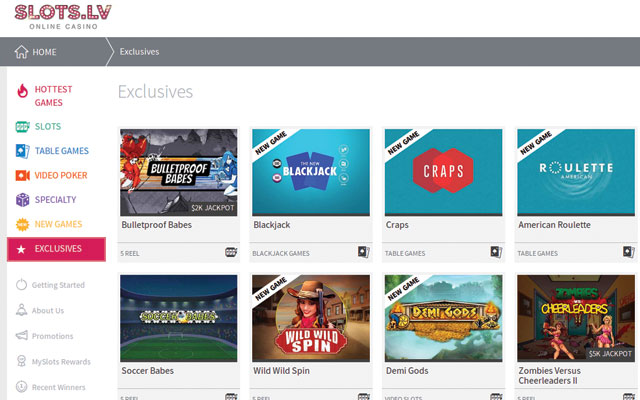Click the Craps title under its thumbnail
Screen dimensions: 640x400
click(397, 225)
